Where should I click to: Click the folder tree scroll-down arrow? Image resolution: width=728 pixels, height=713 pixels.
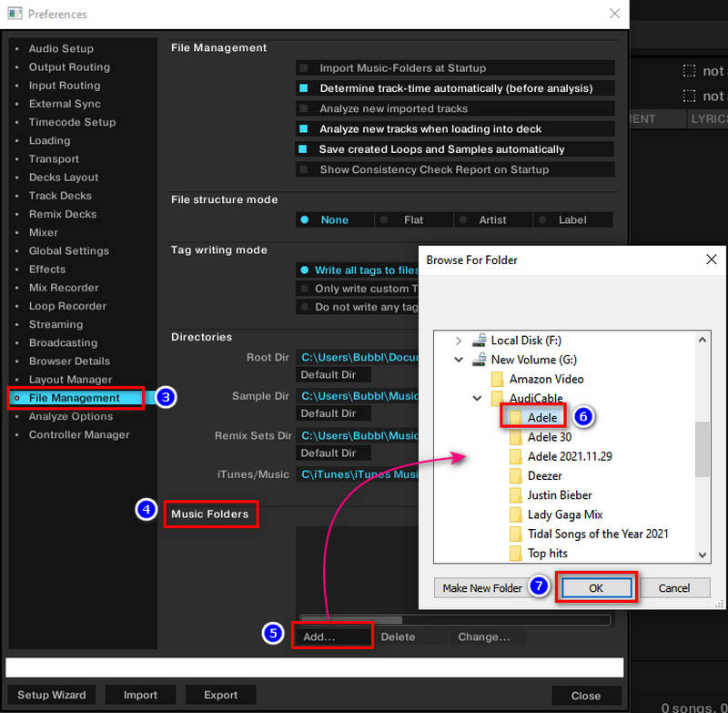point(702,555)
